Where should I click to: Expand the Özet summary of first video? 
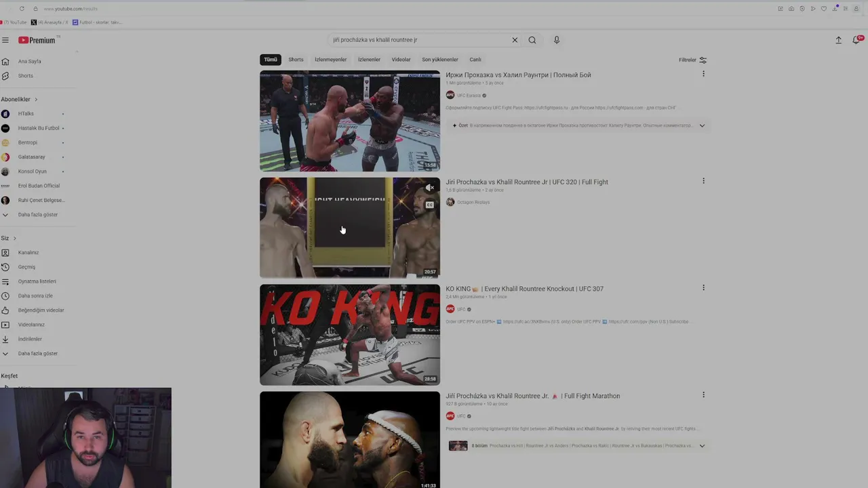click(702, 125)
